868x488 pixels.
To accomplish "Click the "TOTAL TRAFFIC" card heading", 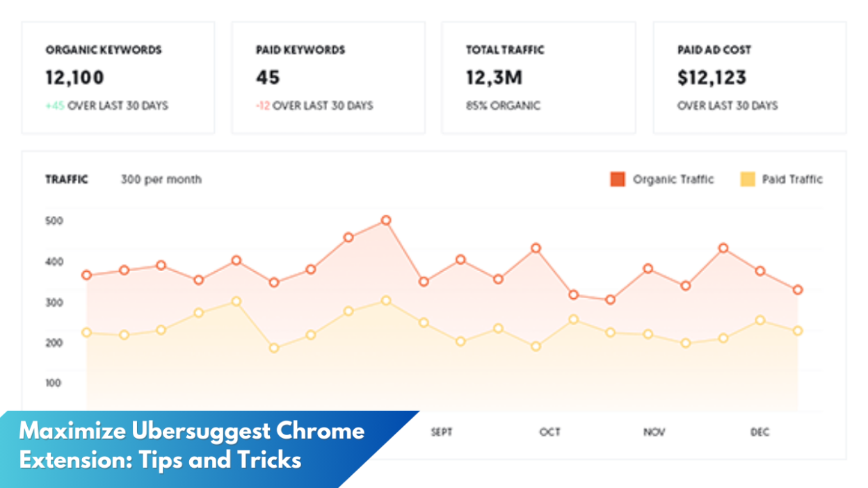I will tap(505, 50).
